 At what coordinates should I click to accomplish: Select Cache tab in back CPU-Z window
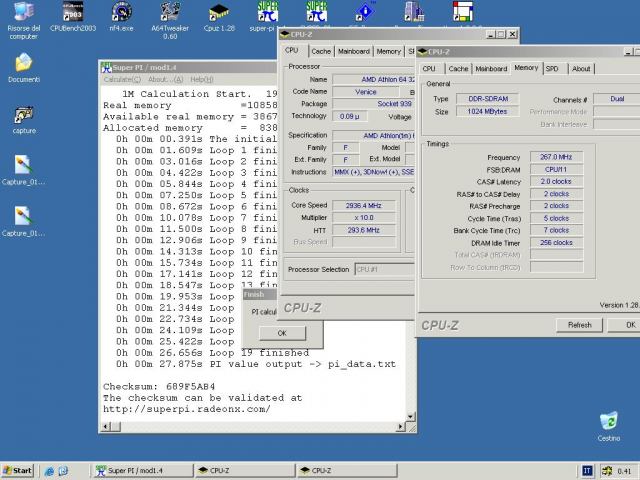[x=321, y=51]
